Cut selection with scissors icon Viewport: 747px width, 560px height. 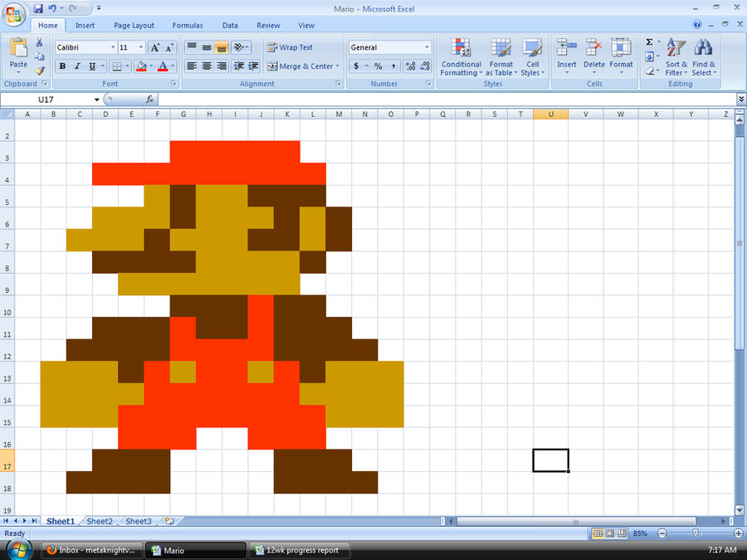40,43
